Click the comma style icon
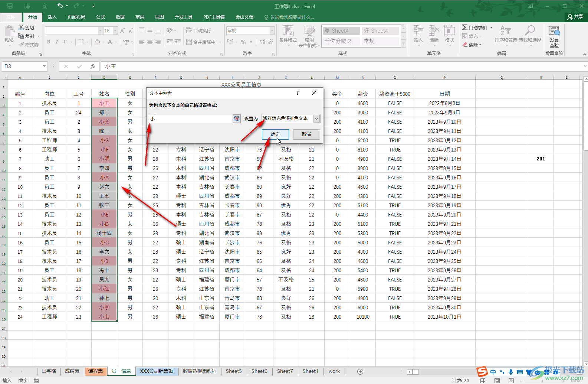588x384 pixels. click(251, 42)
